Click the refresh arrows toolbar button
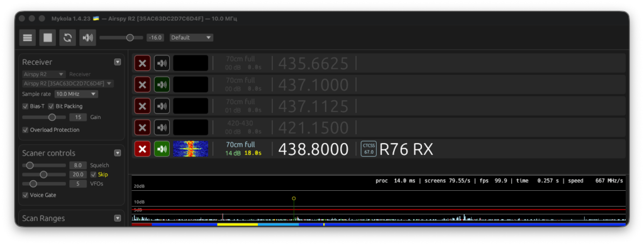The image size is (644, 245). pyautogui.click(x=68, y=37)
